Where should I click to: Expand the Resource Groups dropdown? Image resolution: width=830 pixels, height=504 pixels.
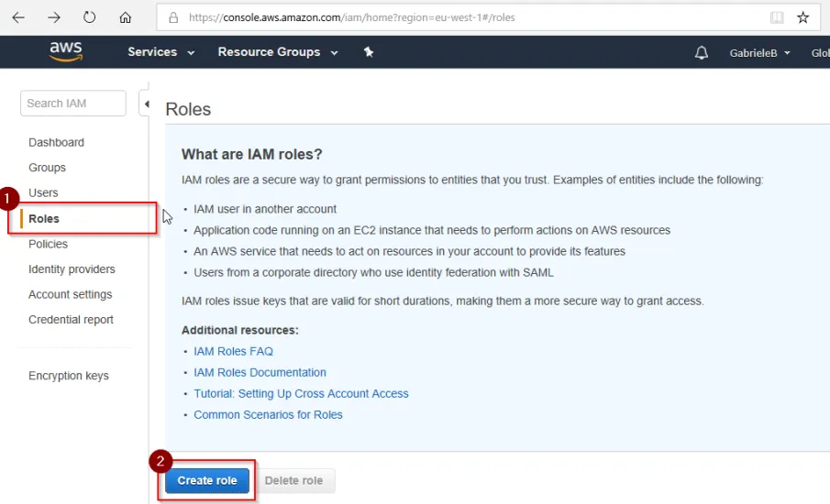point(278,52)
